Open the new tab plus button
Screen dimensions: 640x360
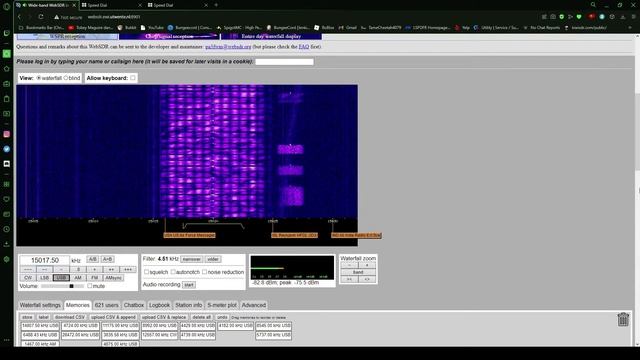(216, 5)
